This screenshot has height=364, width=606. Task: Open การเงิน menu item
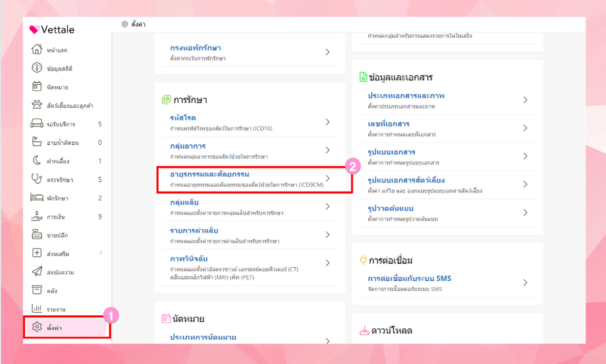click(55, 217)
